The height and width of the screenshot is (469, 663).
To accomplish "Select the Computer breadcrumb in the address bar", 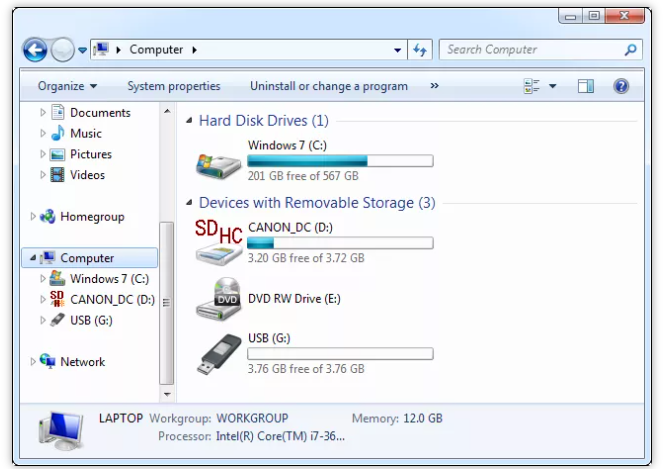I will 156,49.
